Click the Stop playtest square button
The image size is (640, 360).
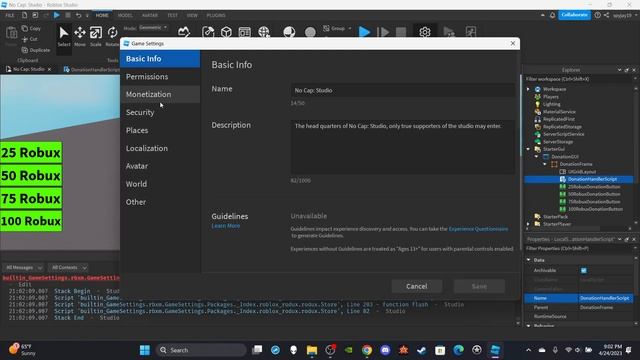[401, 32]
